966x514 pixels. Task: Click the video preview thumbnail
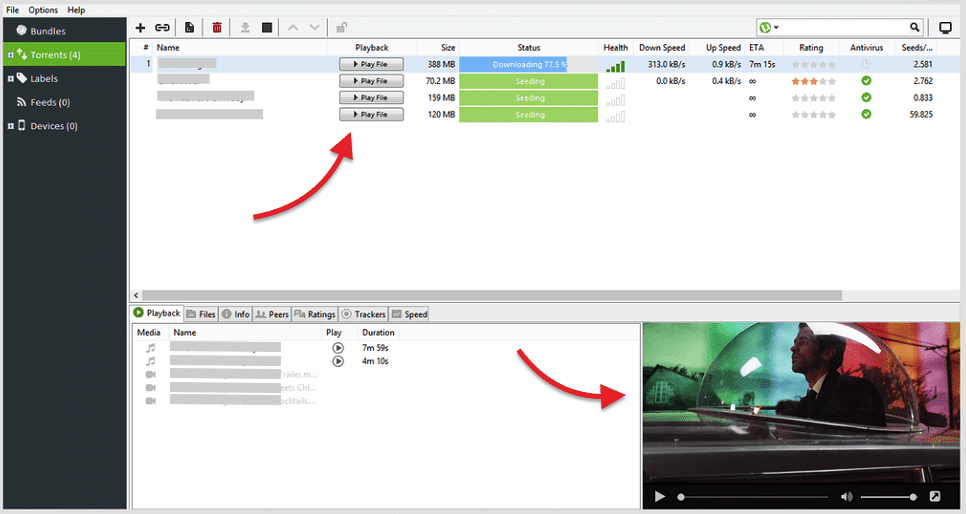(801, 404)
